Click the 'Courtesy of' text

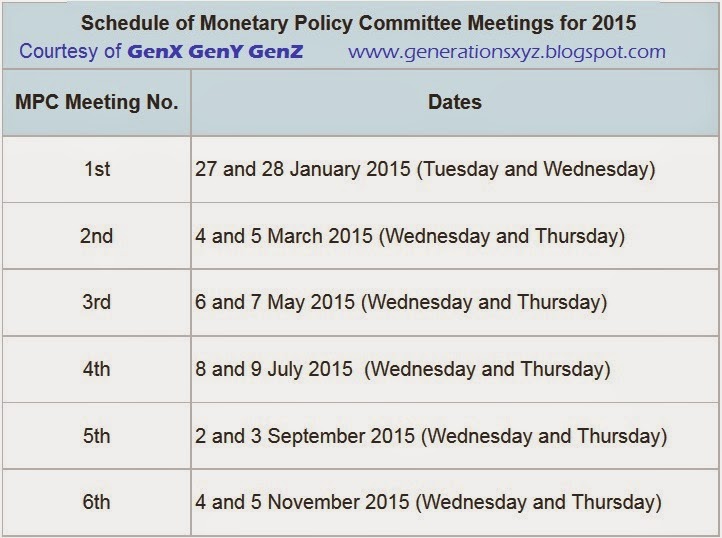point(70,51)
